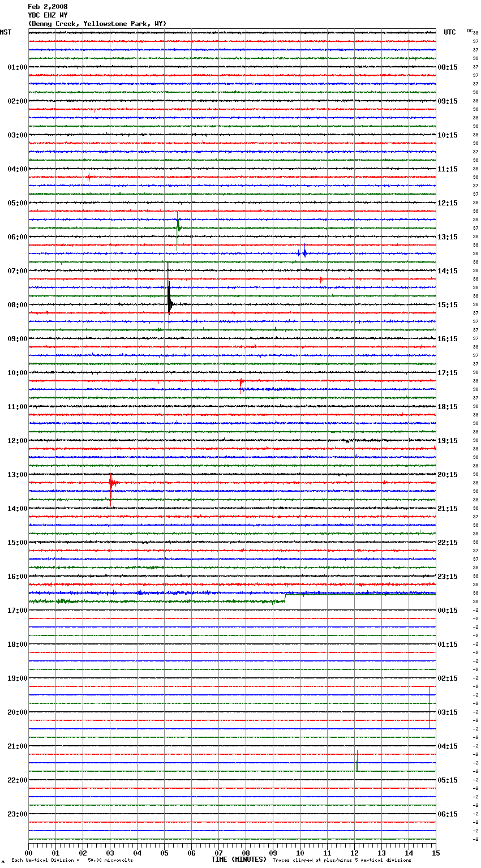This screenshot has height=868, width=481.
Task: Click the '05:15' UTC time label
Action: pos(448,780)
